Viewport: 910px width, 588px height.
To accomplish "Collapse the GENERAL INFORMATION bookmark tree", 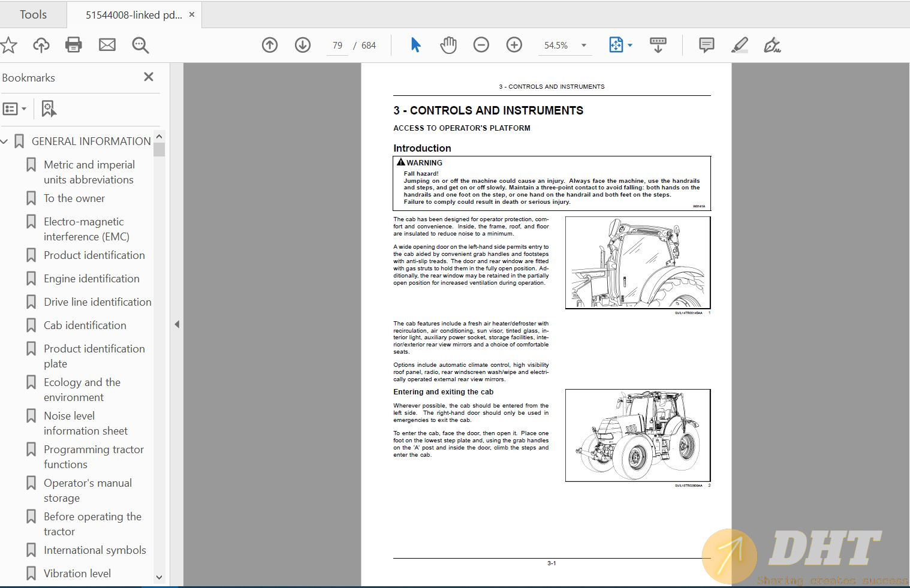I will pyautogui.click(x=5, y=141).
